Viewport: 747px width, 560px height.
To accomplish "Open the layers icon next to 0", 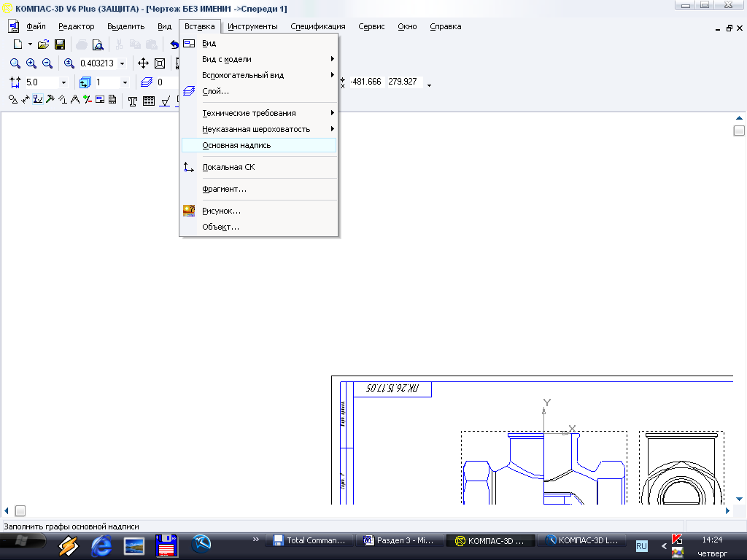I will (x=147, y=82).
